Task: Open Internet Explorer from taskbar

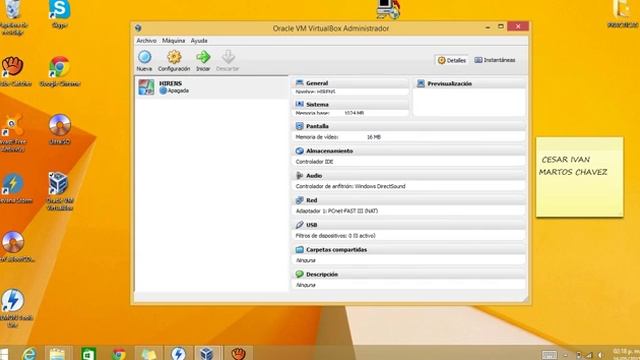Action: [29, 353]
